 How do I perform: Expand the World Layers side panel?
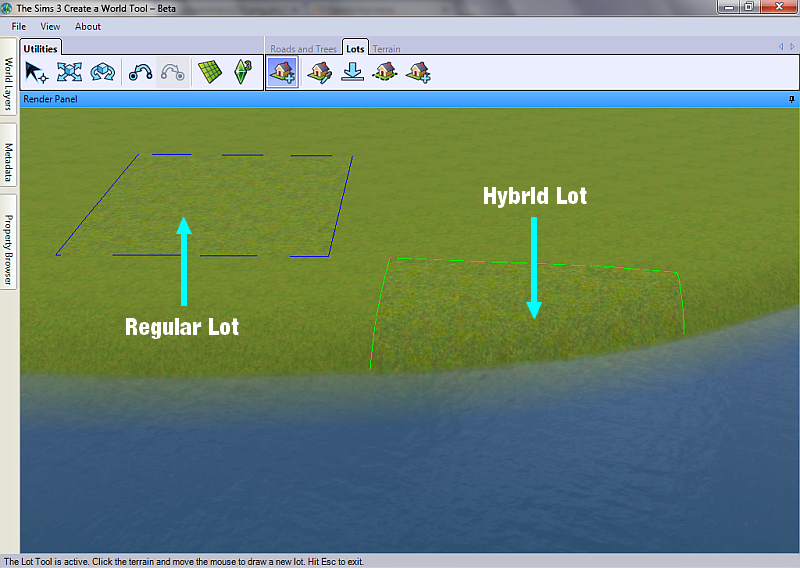pos(8,80)
